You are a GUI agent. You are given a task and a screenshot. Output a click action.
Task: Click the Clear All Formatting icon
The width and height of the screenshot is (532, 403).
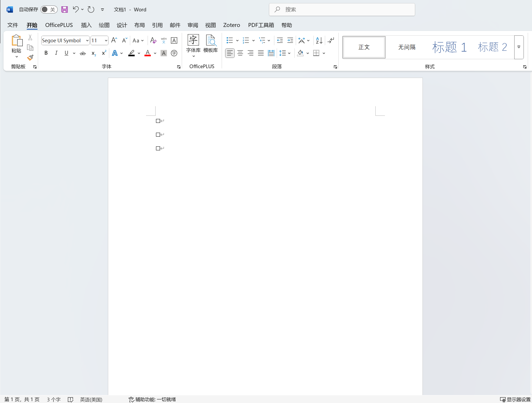coord(153,40)
